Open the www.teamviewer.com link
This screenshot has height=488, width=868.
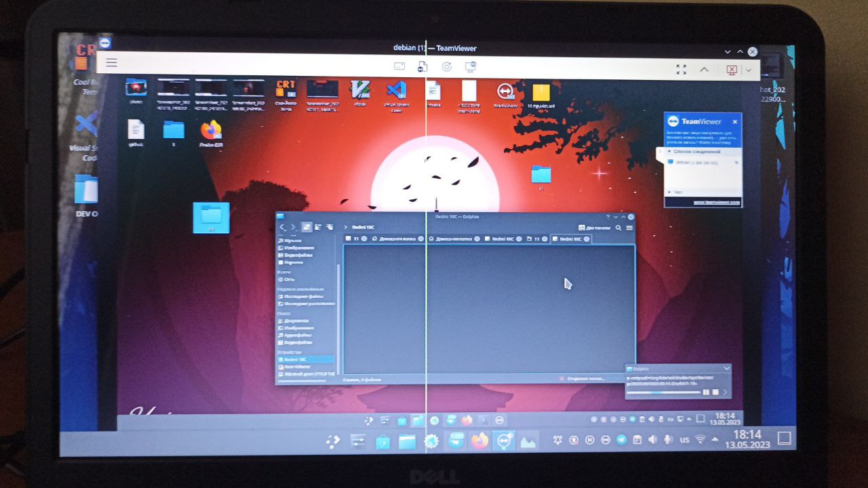coord(717,202)
